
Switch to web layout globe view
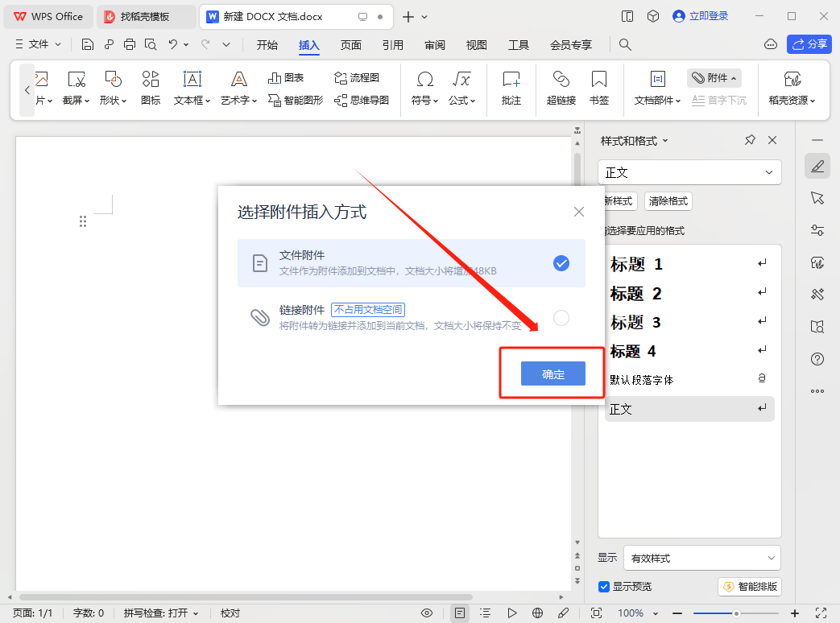tap(537, 613)
